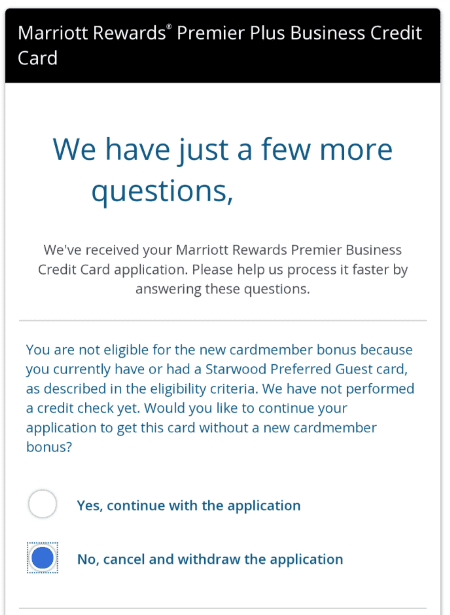Click the 'We have just a few more' heading line
Screen dimensions: 450x615
coord(222,151)
